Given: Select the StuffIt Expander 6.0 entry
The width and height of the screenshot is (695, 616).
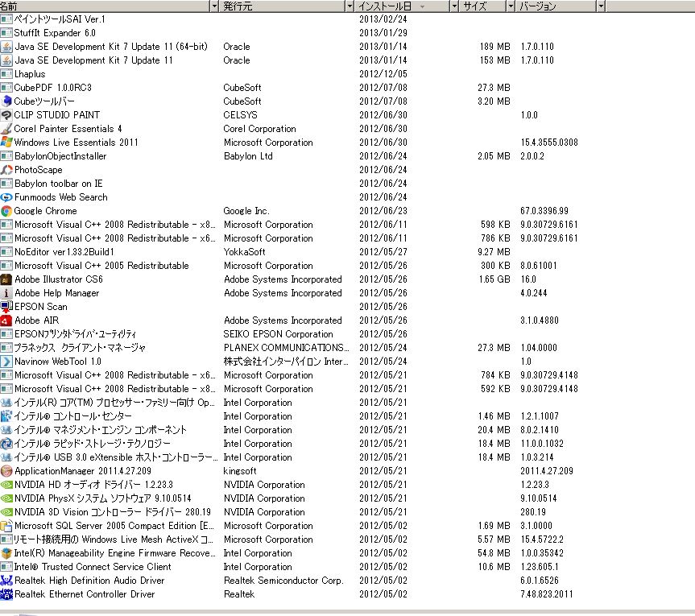Looking at the screenshot, I should pos(55,33).
